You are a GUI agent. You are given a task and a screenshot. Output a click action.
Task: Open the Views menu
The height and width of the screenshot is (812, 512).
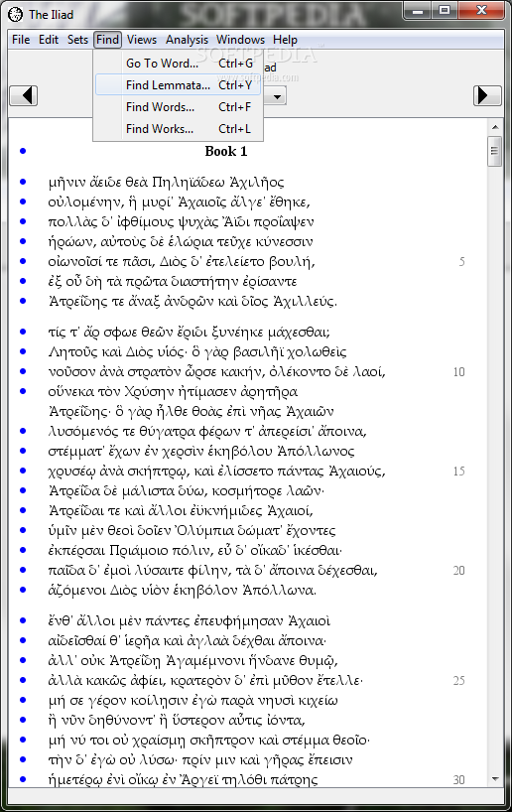(x=141, y=40)
